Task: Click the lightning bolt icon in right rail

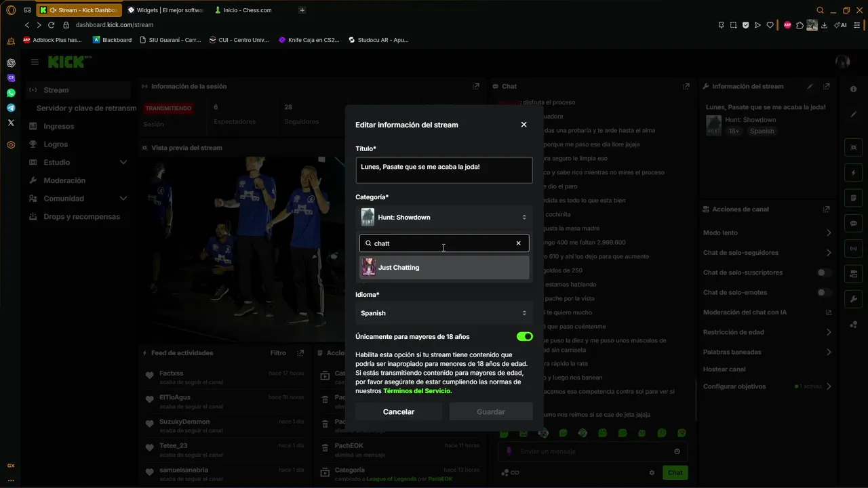Action: point(853,173)
